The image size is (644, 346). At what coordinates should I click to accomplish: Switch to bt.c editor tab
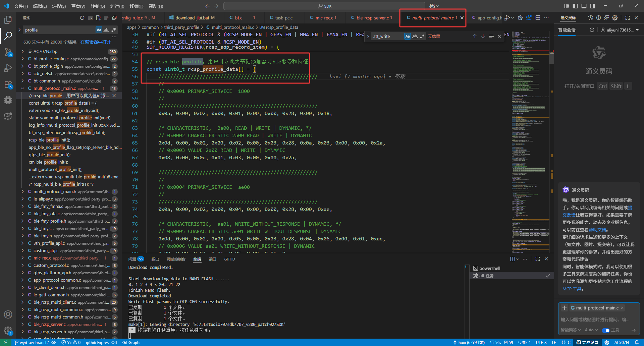238,18
